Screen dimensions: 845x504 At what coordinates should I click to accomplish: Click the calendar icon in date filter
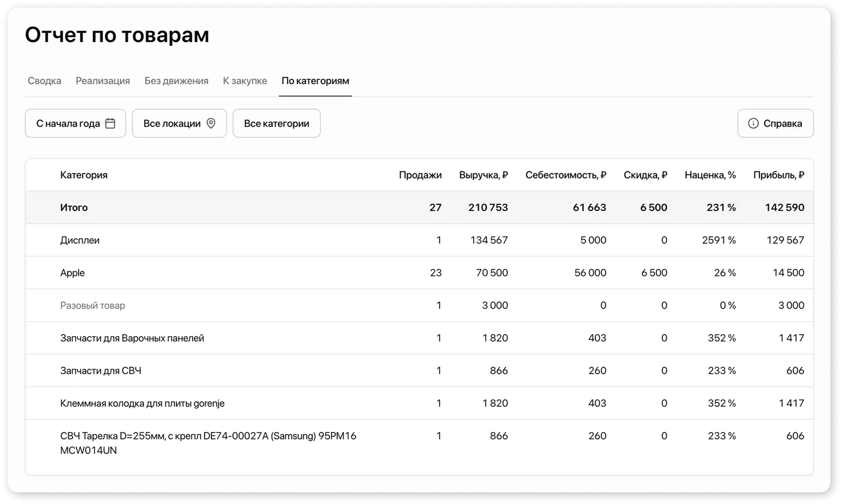110,124
